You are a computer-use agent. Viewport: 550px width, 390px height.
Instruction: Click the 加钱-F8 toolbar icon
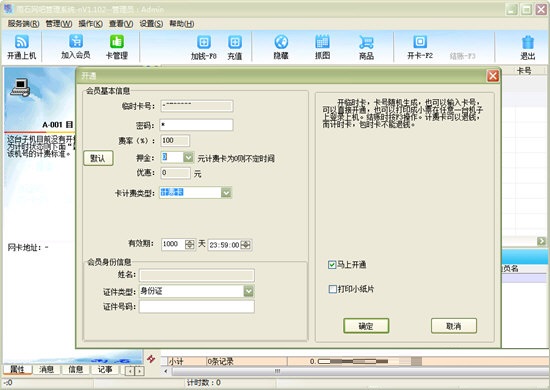204,42
